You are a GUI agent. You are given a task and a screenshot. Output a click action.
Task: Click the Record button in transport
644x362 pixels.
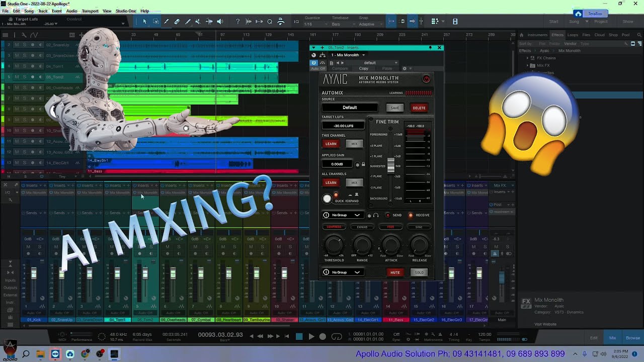323,336
